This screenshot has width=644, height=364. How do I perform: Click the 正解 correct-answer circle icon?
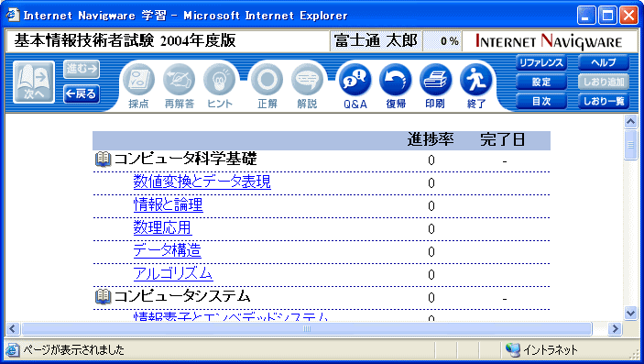pyautogui.click(x=267, y=80)
